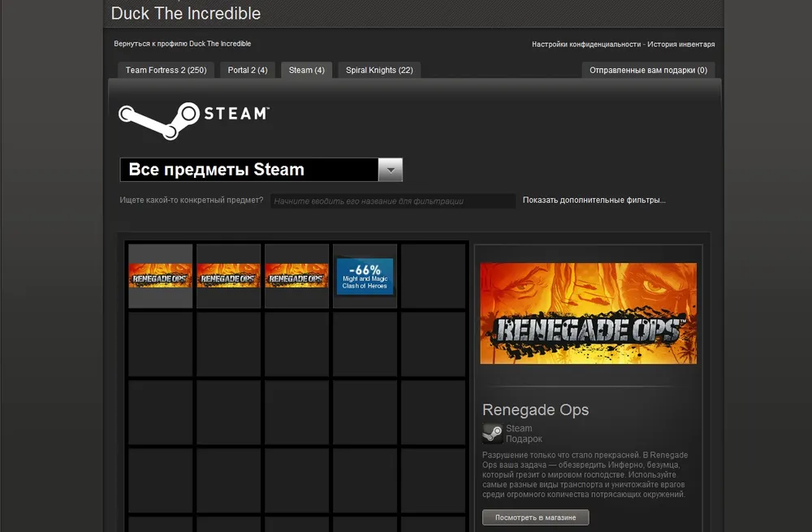Open История инвентаря link
The width and height of the screenshot is (812, 532).
pyautogui.click(x=681, y=44)
